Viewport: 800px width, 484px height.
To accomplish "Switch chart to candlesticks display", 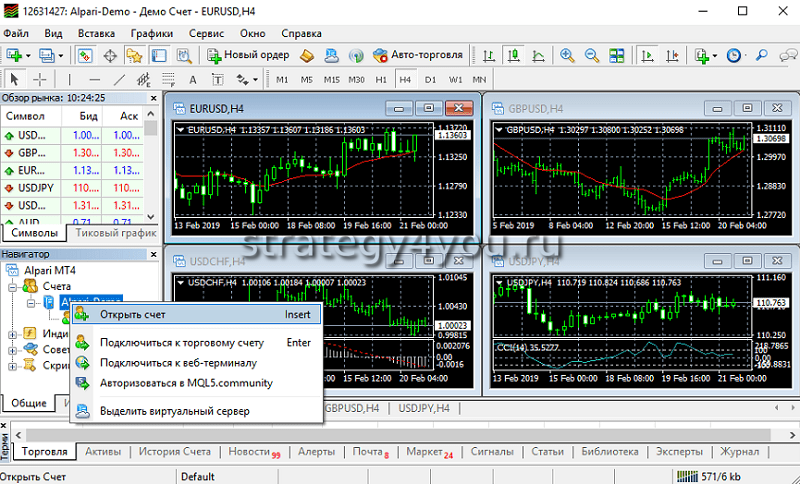I will (511, 55).
